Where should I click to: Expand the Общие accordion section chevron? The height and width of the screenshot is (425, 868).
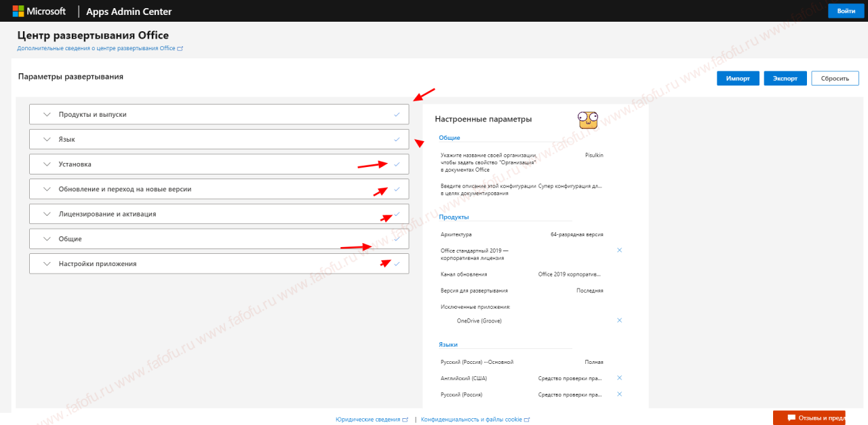pos(47,239)
